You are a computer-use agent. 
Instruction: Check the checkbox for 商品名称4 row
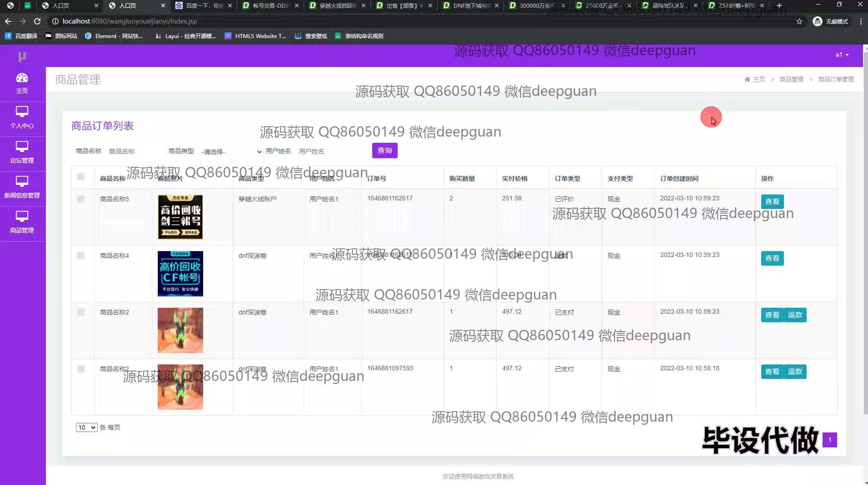click(81, 256)
